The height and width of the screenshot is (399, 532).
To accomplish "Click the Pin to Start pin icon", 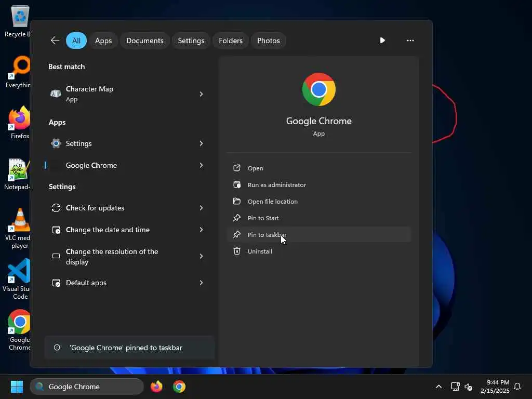I will click(x=237, y=218).
